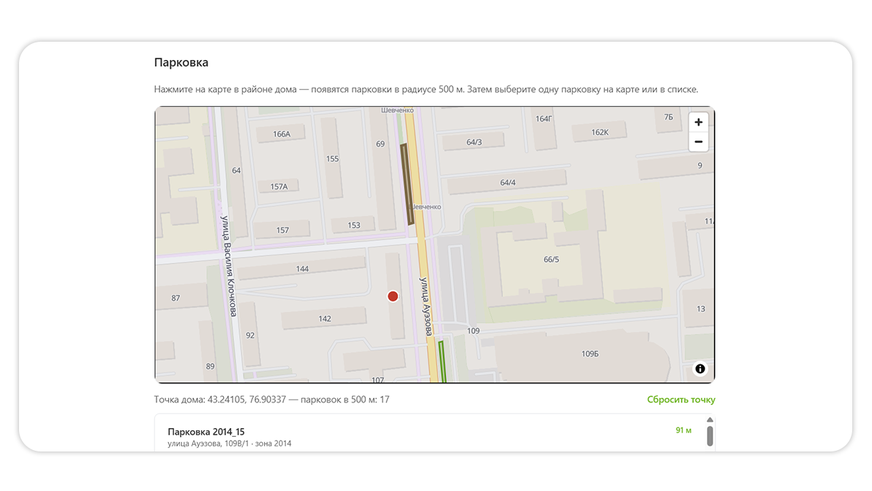Image resolution: width=872 pixels, height=491 pixels.
Task: Click building 153 on the map
Action: click(354, 225)
